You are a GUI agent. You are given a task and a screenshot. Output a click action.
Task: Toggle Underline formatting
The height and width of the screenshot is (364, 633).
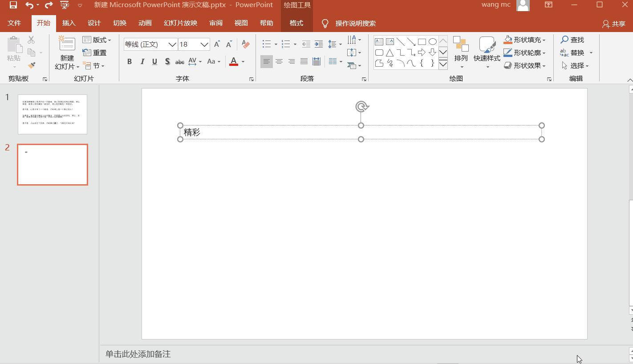pos(154,62)
